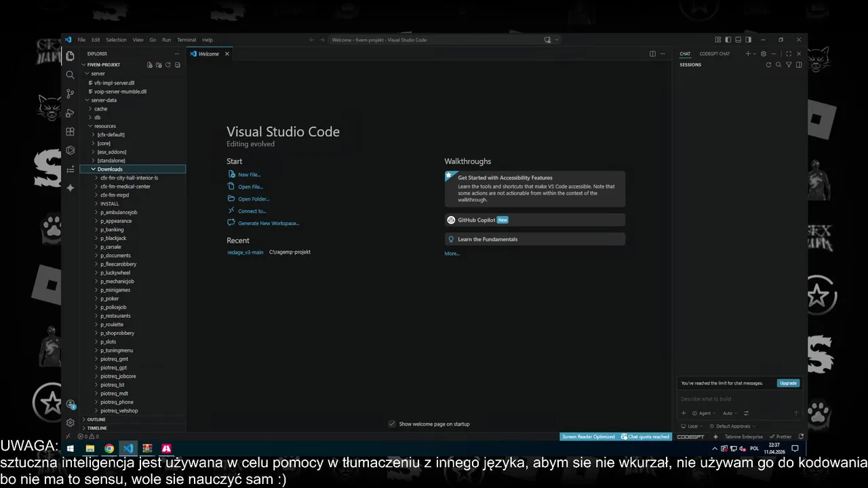Open Learn the Fundamentals walkthrough
868x488 pixels.
point(534,239)
